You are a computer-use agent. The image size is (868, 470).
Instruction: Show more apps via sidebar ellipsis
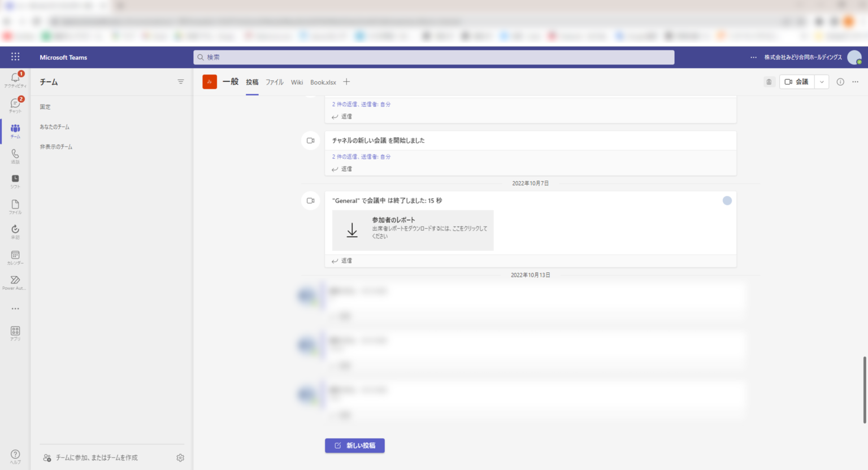(x=15, y=308)
